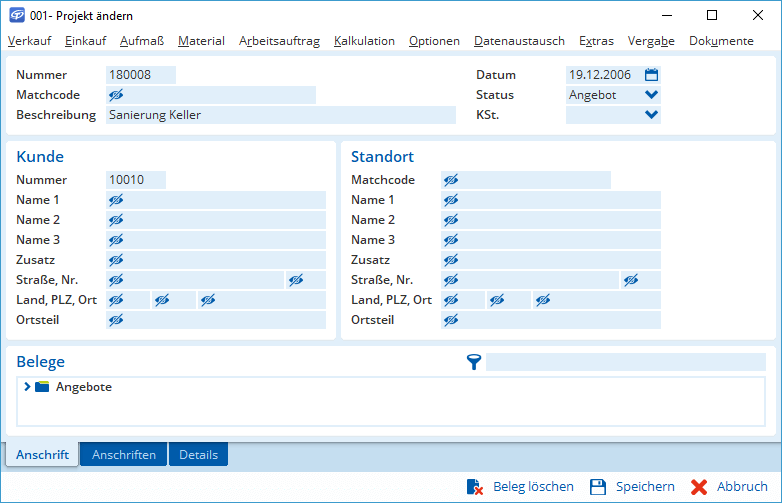Expand the Angebote tree node
The image size is (782, 503).
(x=27, y=387)
